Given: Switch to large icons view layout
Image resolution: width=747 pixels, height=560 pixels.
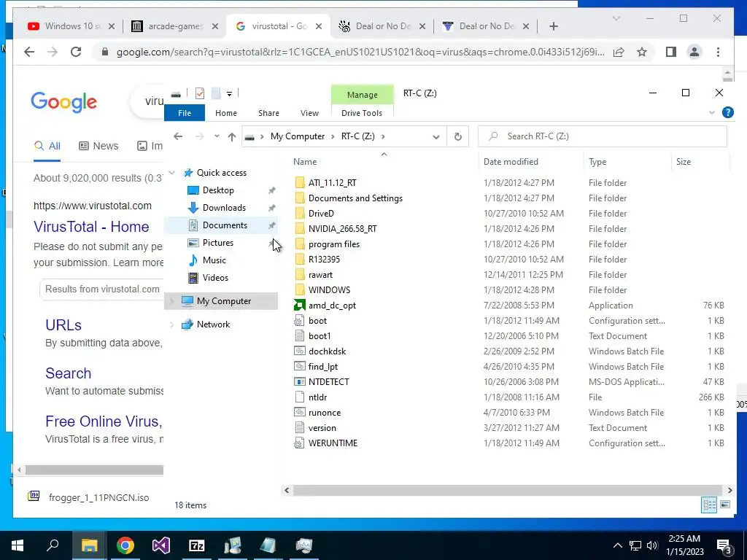Looking at the screenshot, I should coord(725,505).
